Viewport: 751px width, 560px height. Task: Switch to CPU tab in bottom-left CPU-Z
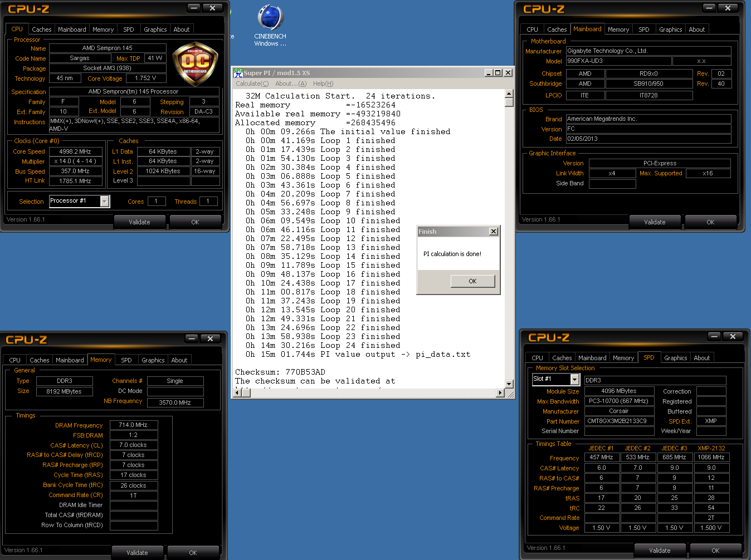(x=14, y=360)
